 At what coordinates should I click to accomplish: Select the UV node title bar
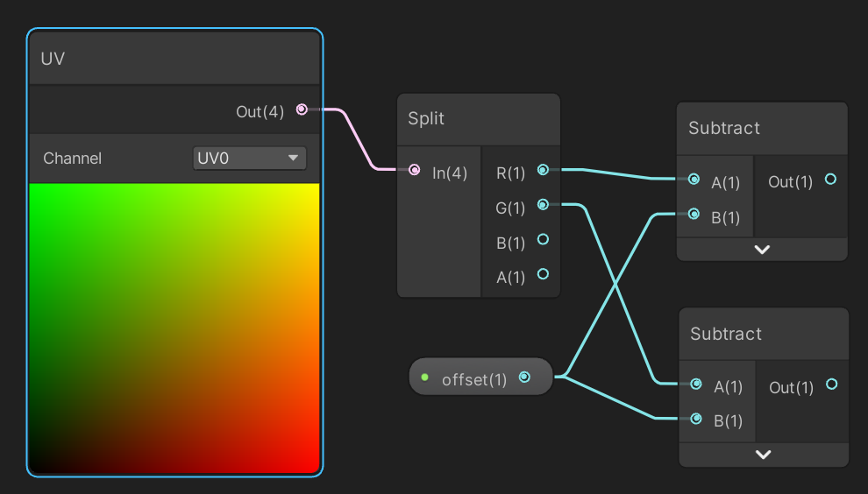tap(175, 58)
